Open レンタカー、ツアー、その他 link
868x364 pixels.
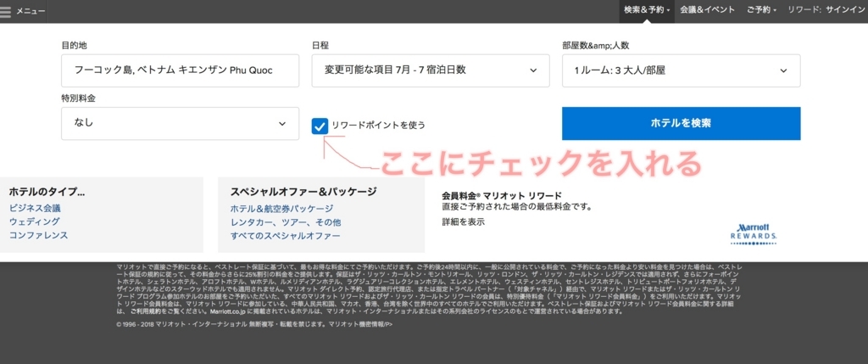tap(286, 222)
